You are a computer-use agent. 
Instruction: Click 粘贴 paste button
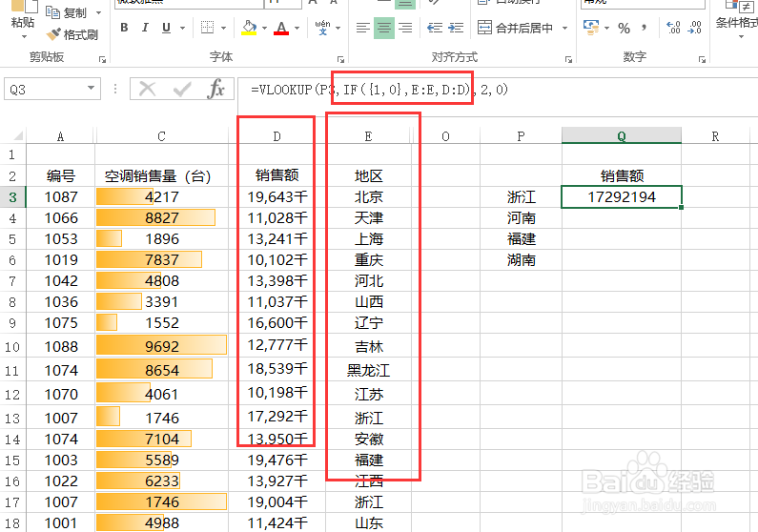[23, 19]
